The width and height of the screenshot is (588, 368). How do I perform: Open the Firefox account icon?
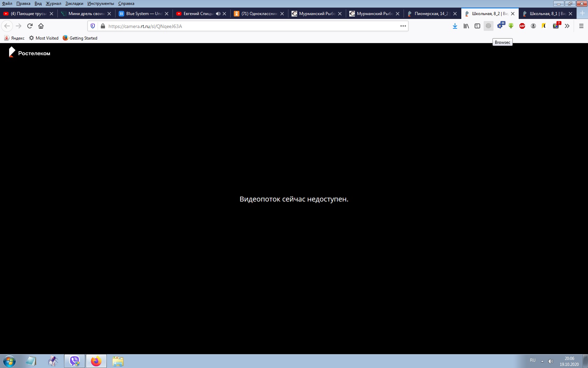click(533, 26)
